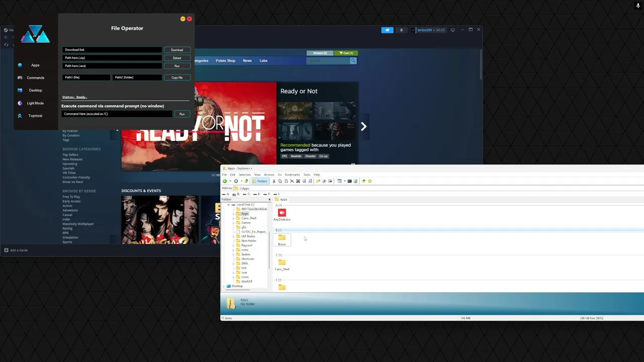Click the Path2 (folder) field
644x362 pixels.
pos(137,77)
